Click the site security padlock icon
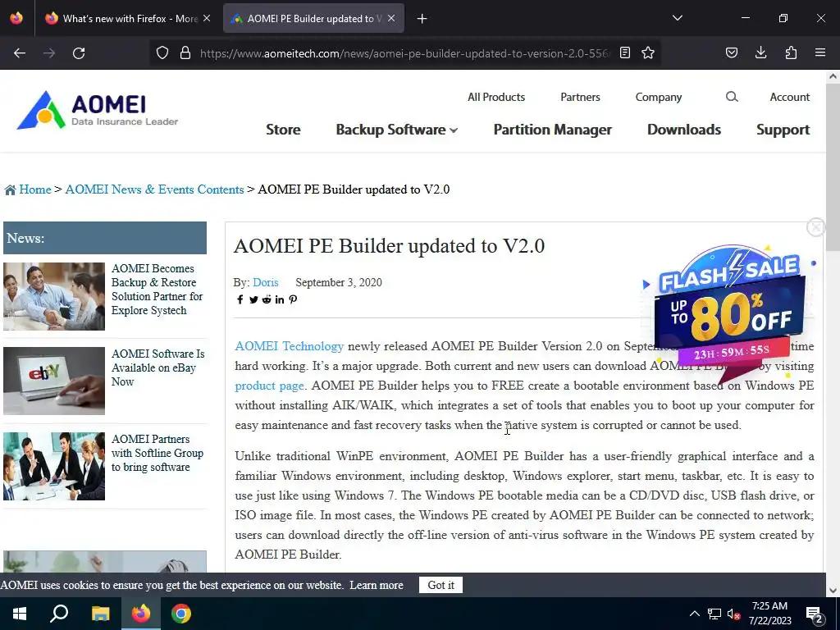The height and width of the screenshot is (630, 840). click(x=185, y=53)
